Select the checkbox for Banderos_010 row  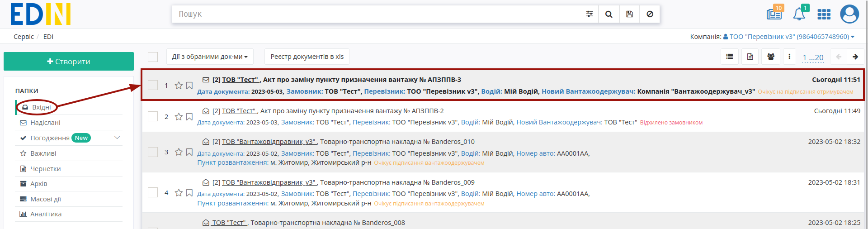pyautogui.click(x=153, y=152)
